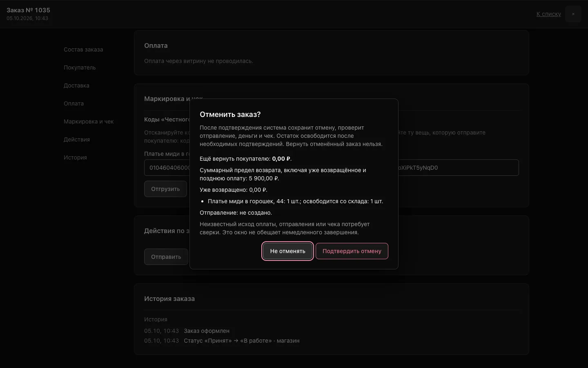The width and height of the screenshot is (588, 368).
Task: Go to 'Состав заказа' section
Action: click(x=83, y=49)
